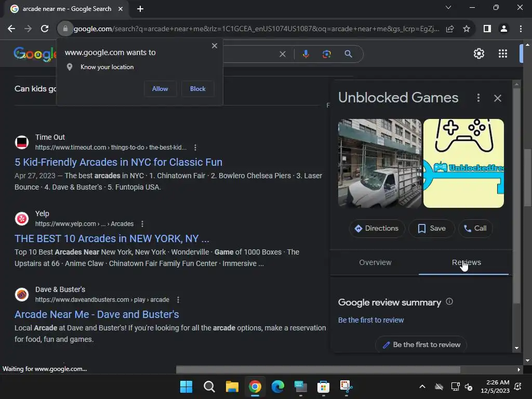The image size is (532, 399).
Task: Open the arcade near me browser tab
Action: point(66,9)
